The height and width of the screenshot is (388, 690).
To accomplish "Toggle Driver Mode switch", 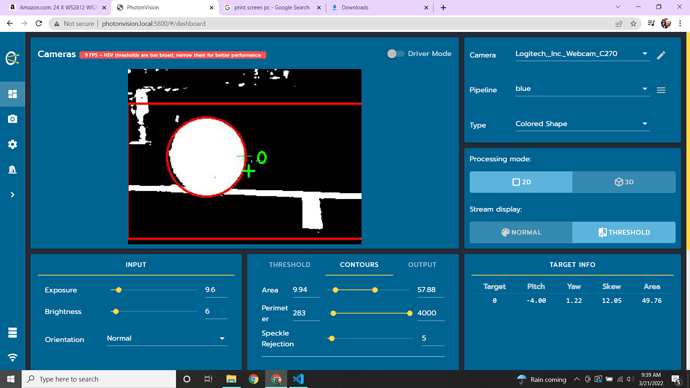I will 395,54.
